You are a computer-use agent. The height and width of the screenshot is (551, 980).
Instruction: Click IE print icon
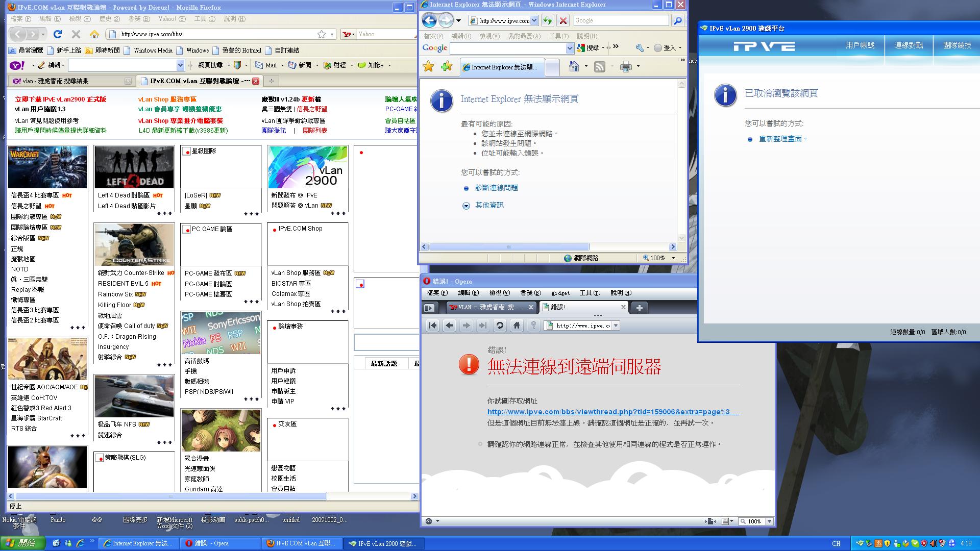pyautogui.click(x=626, y=67)
